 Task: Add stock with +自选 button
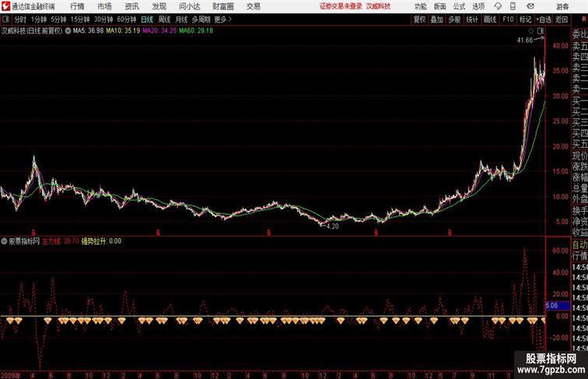point(544,19)
